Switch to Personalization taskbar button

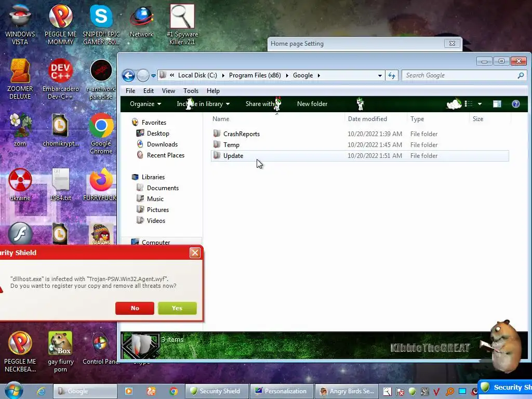pos(281,391)
